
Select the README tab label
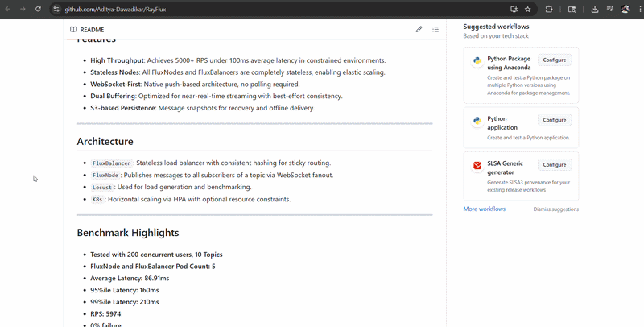pos(91,30)
